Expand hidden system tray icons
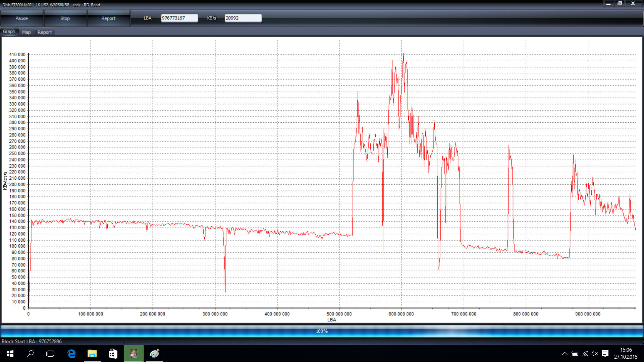 565,354
